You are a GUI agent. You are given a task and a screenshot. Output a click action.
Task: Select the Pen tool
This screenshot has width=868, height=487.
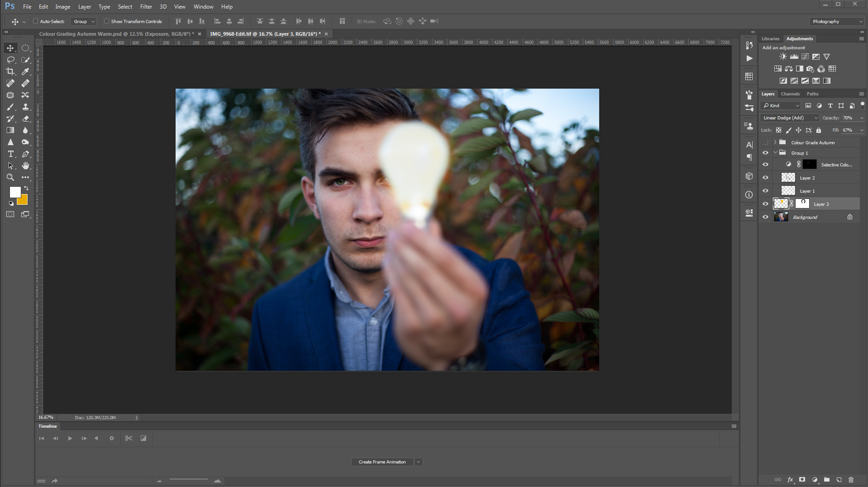(x=25, y=154)
